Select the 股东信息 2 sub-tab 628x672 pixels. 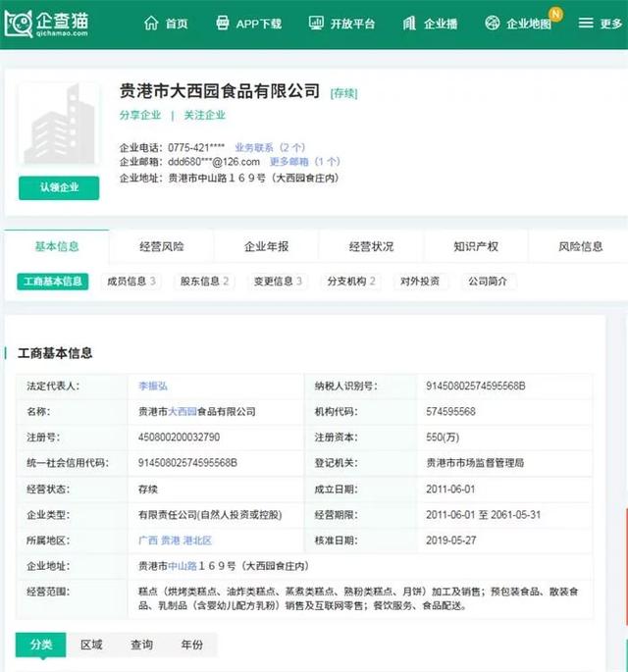(204, 282)
